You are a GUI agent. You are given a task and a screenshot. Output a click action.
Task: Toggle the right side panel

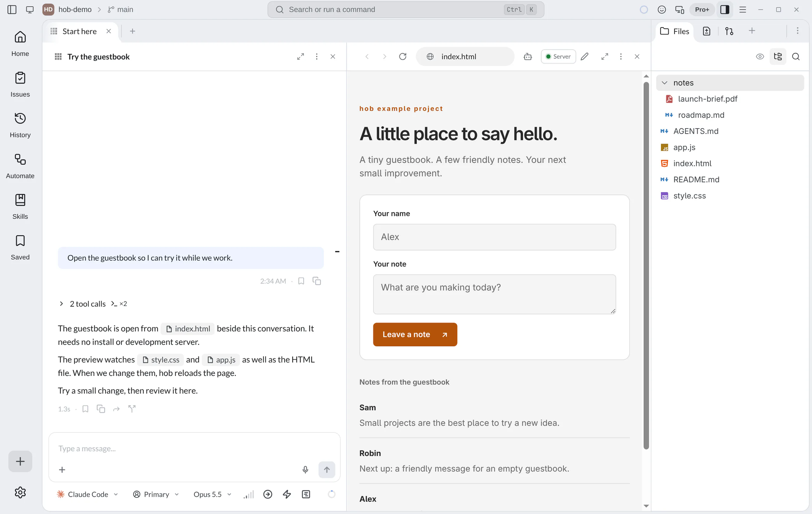tap(725, 10)
